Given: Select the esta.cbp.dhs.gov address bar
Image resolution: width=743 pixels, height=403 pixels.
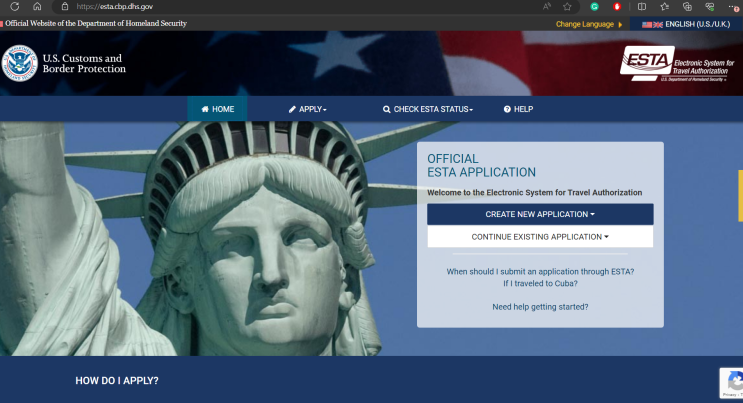Looking at the screenshot, I should 115,7.
